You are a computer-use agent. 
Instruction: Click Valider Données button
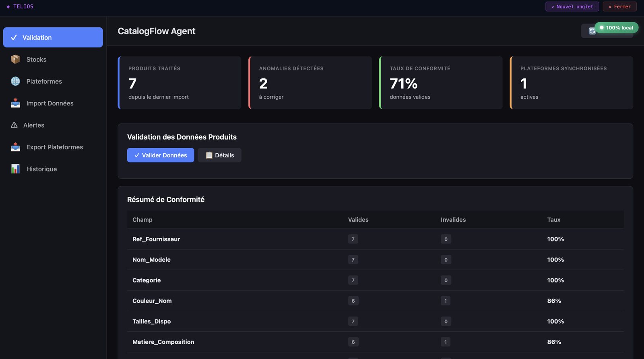(161, 155)
